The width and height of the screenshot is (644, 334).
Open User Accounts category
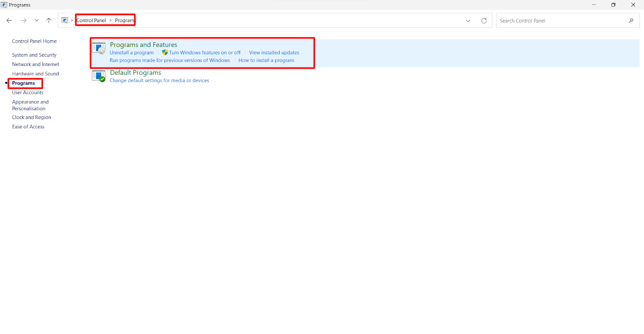pyautogui.click(x=27, y=93)
